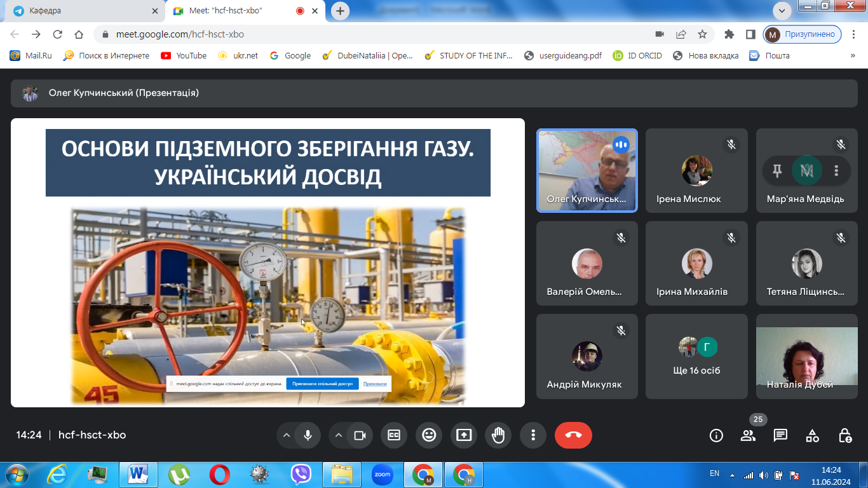Open the browser tab search arrow

click(x=781, y=11)
